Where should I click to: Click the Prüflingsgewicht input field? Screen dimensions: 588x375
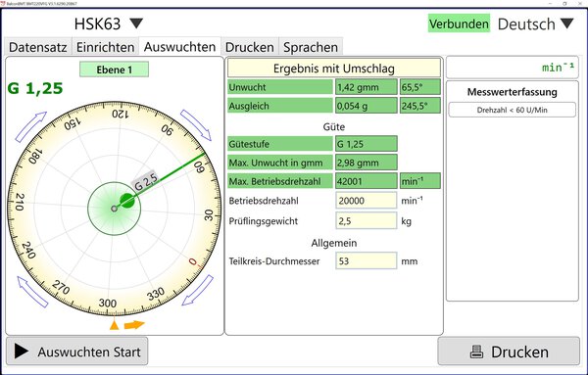point(366,220)
